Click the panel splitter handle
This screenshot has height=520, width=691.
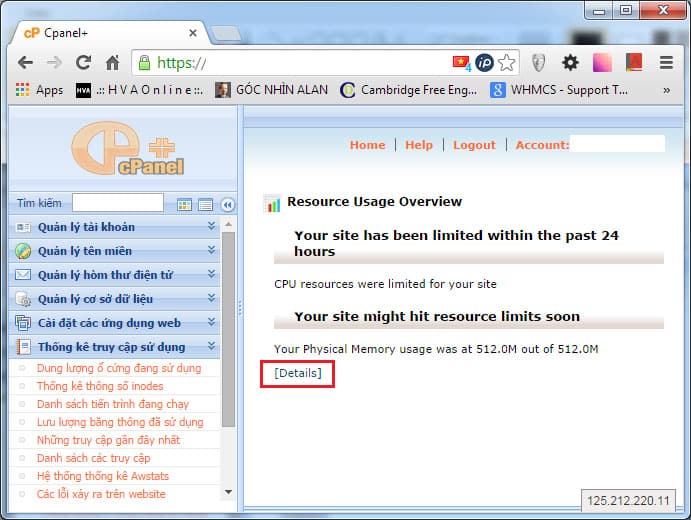240,308
